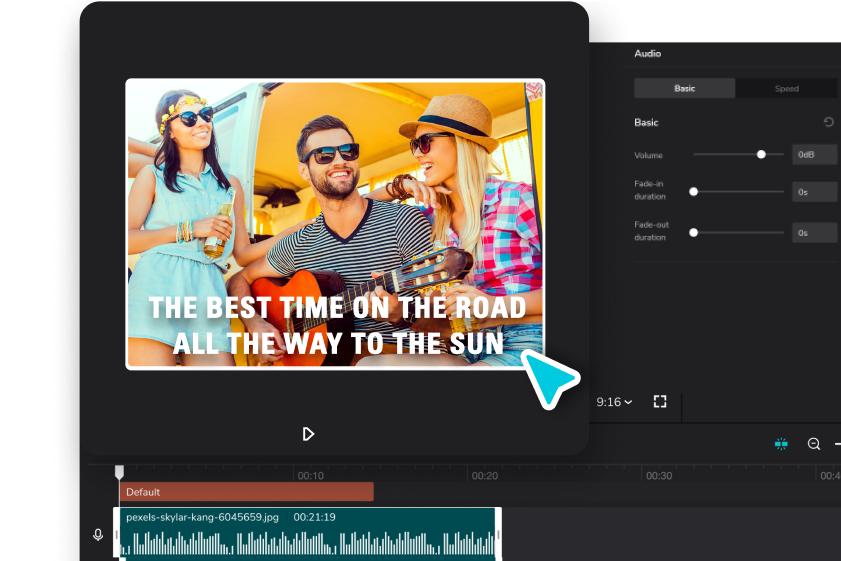This screenshot has width=841, height=561.
Task: Click the Fade-out duration value field
Action: click(814, 232)
